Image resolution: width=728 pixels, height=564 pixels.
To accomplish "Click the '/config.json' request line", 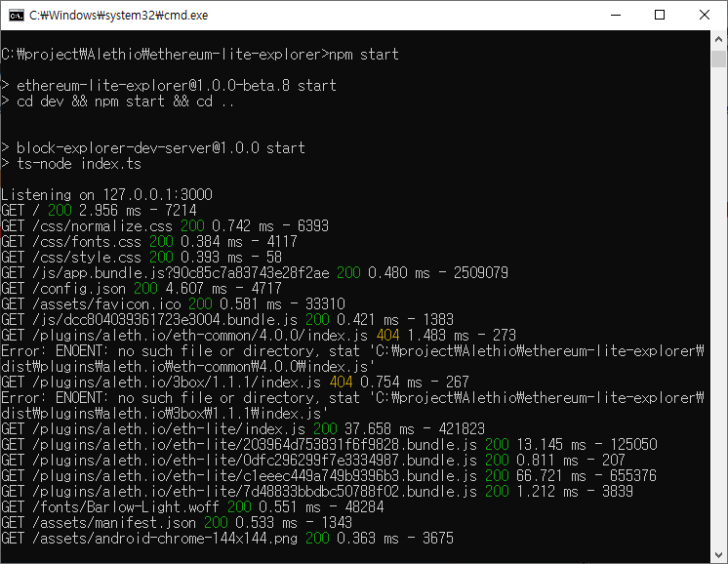I will click(142, 288).
